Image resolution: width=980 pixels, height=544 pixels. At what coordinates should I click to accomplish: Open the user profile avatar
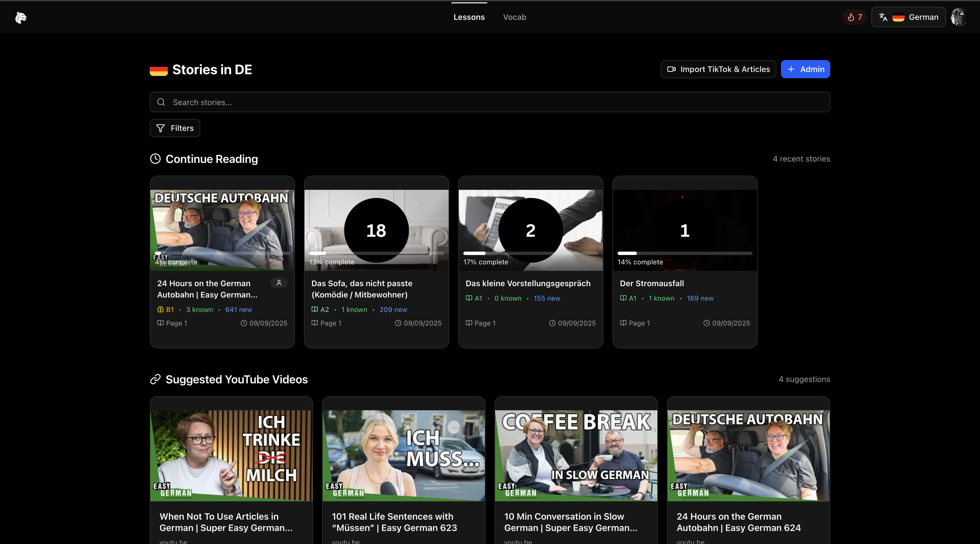tap(958, 17)
